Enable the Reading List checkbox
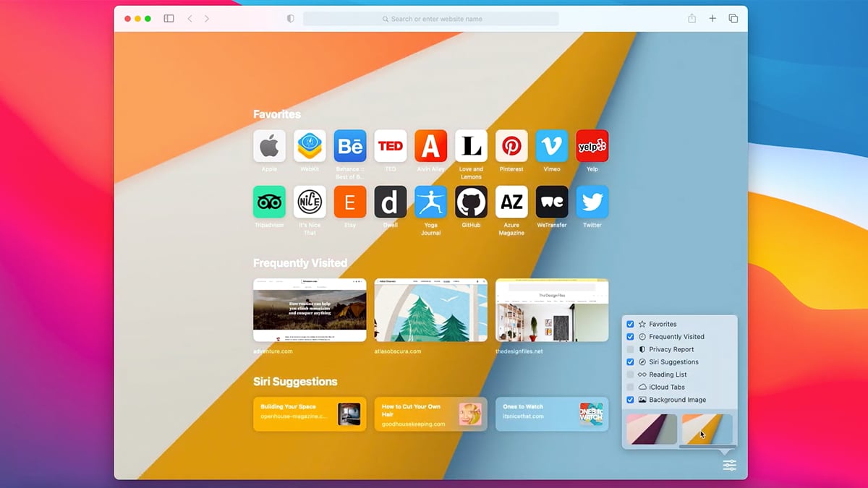The height and width of the screenshot is (488, 868). click(x=630, y=374)
